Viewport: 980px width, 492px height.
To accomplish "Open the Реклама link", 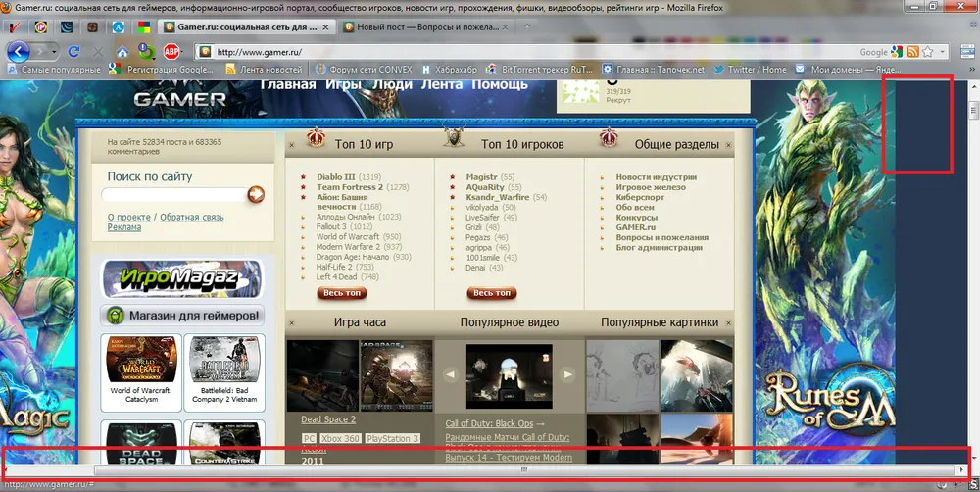I will click(124, 227).
